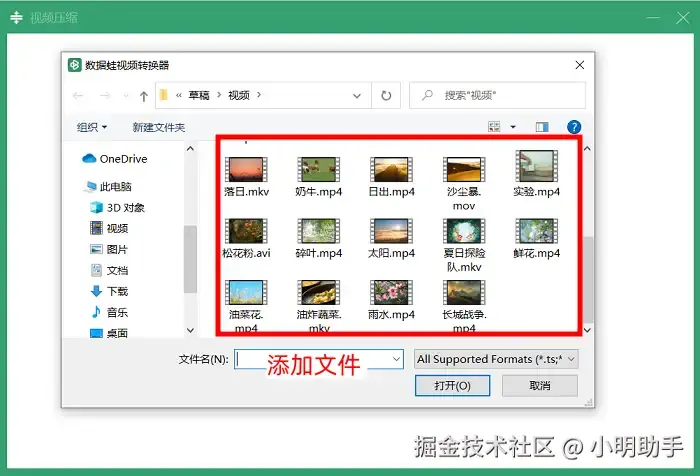
Task: Click 新建文件夹 button
Action: (158, 127)
